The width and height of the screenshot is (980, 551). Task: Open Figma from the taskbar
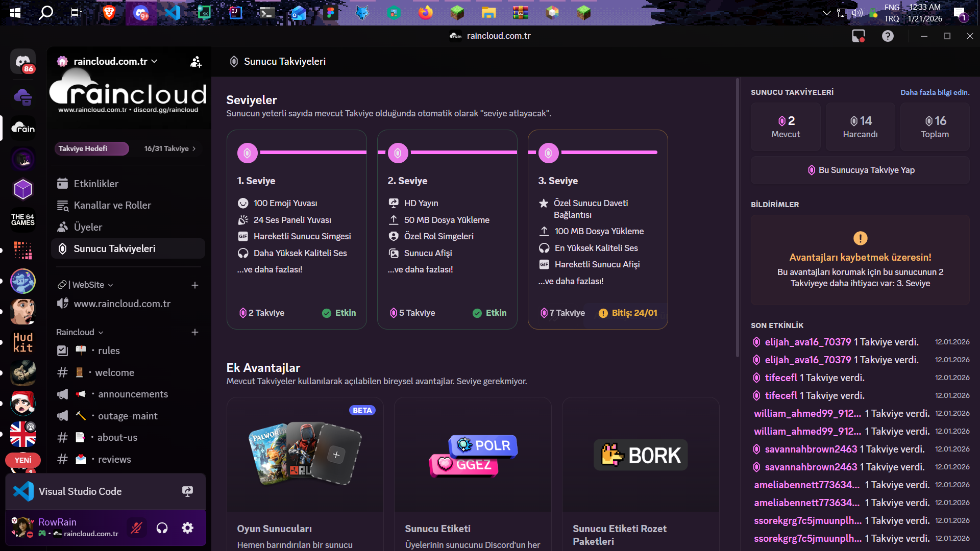(330, 13)
